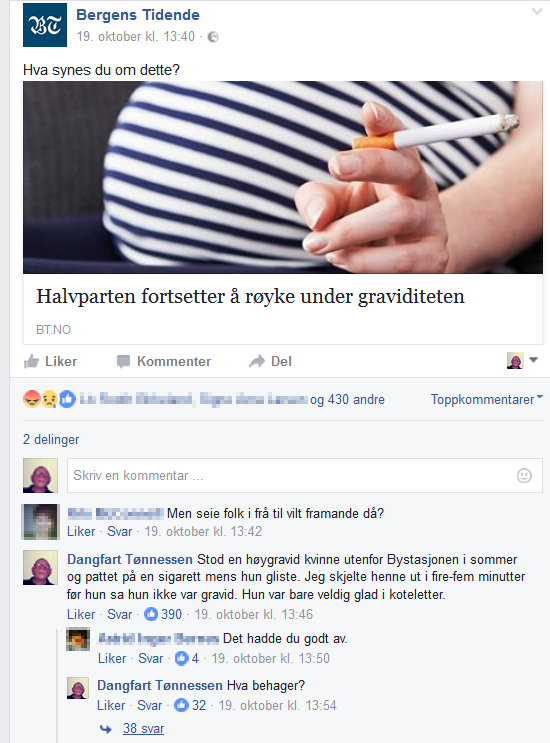Like Dangfart Tønnessen's Hva behager reply
Image resolution: width=550 pixels, height=743 pixels.
pos(111,706)
